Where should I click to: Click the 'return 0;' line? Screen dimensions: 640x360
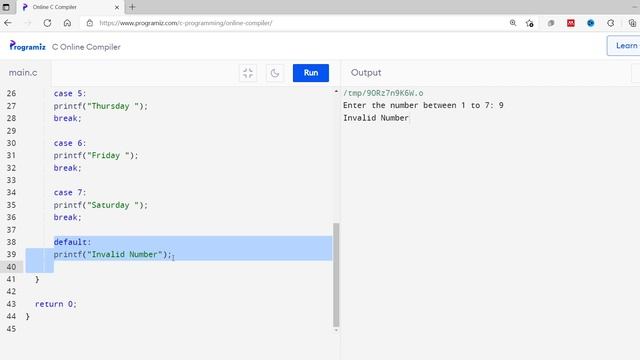tap(56, 304)
